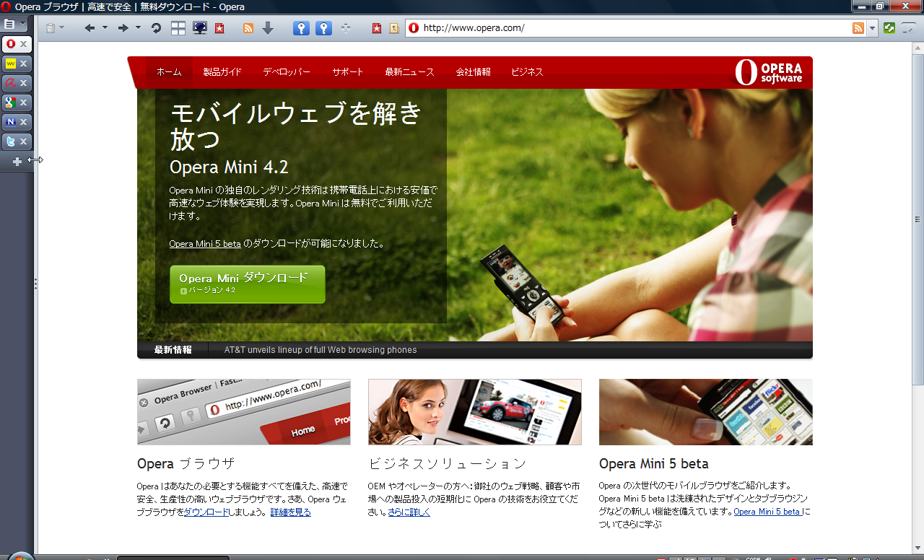The image size is (924, 560).
Task: Follow the さらに詳しく link
Action: [409, 512]
